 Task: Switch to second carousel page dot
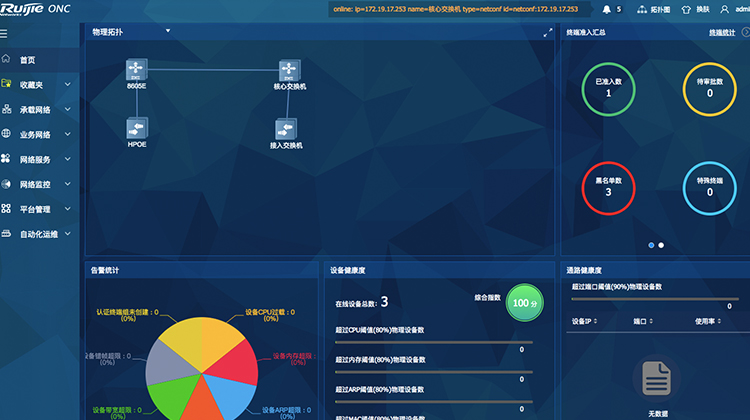(661, 245)
